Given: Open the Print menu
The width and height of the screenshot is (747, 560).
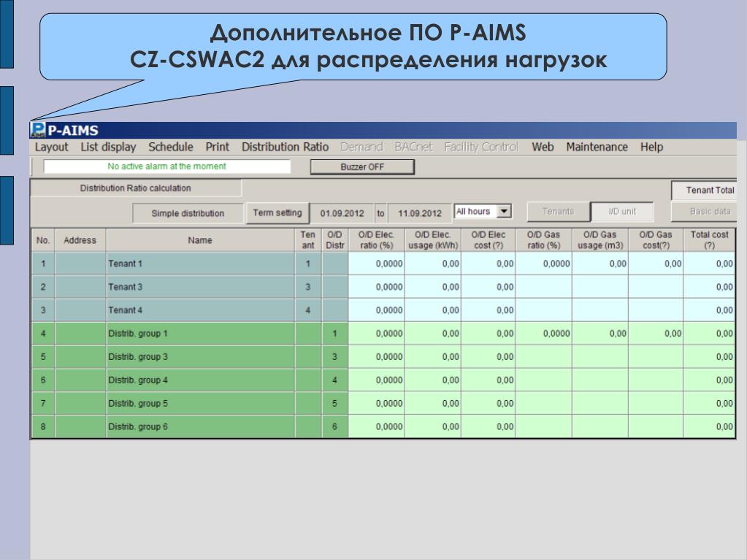Looking at the screenshot, I should [218, 147].
